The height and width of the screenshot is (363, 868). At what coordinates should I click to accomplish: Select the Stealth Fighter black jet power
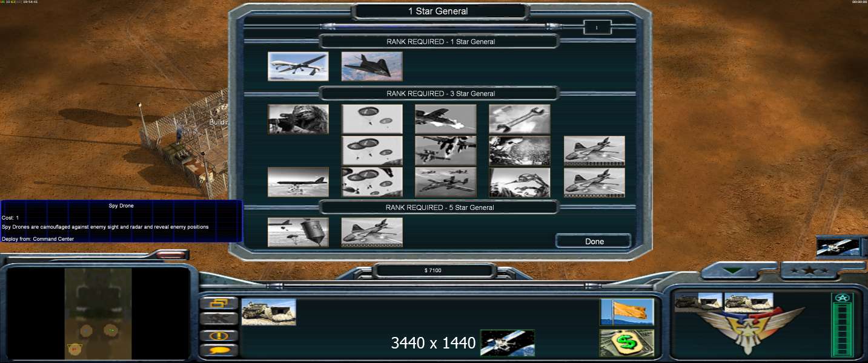click(x=372, y=67)
